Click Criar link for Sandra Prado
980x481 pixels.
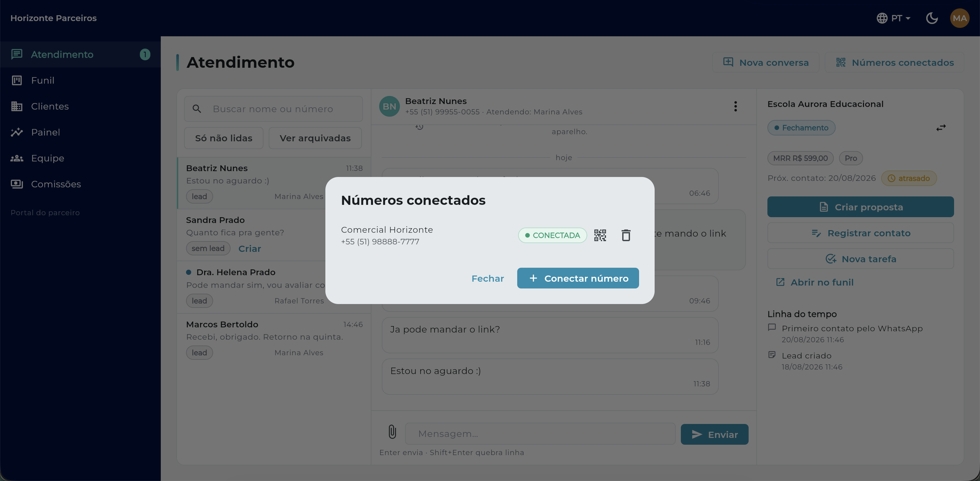[x=250, y=249]
